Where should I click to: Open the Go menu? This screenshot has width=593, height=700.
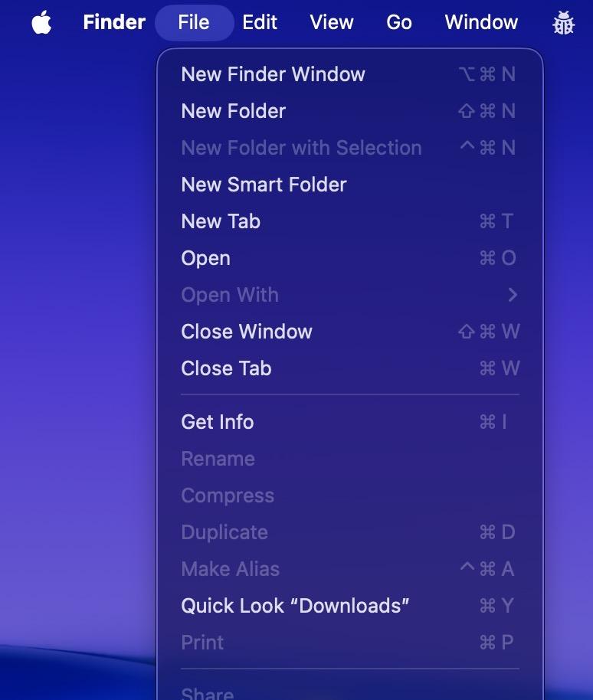(x=398, y=22)
